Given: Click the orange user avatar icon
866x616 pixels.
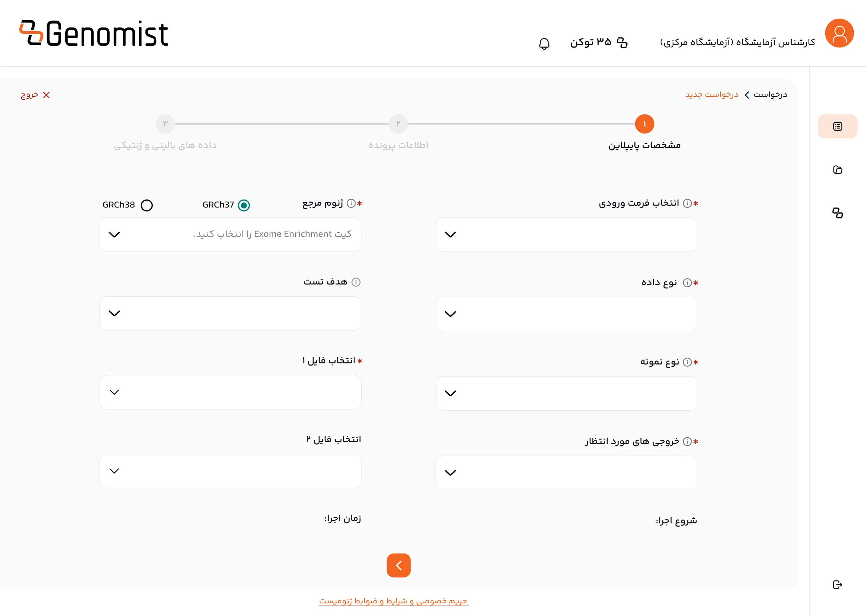Looking at the screenshot, I should click(839, 33).
